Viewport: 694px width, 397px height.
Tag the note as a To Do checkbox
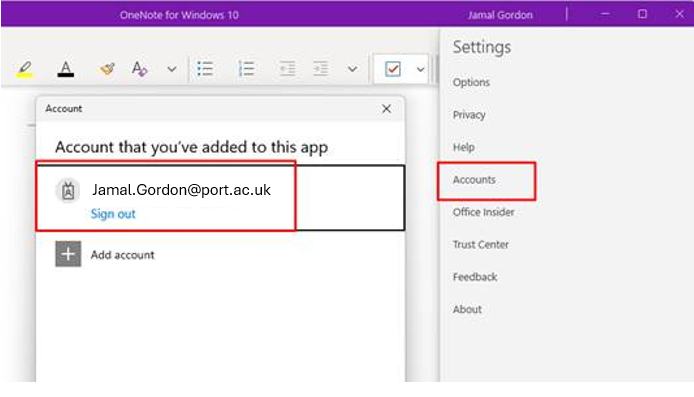[393, 69]
